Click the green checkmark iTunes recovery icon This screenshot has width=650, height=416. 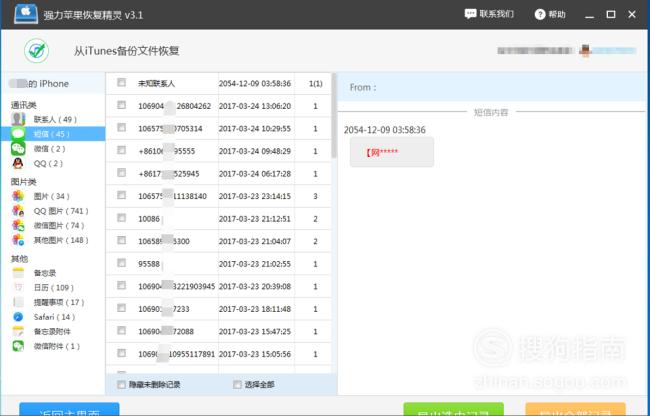pyautogui.click(x=36, y=51)
